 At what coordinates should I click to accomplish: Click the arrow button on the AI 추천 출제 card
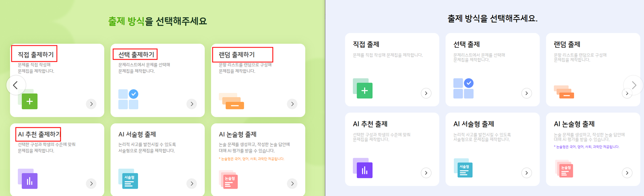click(x=426, y=173)
